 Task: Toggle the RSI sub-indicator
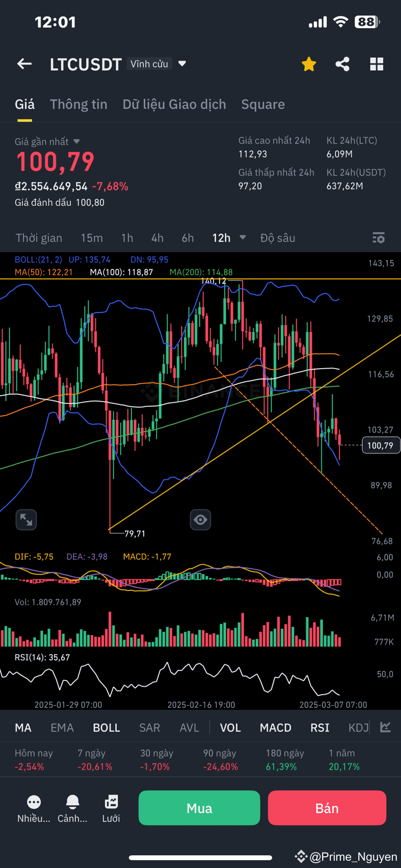[320, 728]
